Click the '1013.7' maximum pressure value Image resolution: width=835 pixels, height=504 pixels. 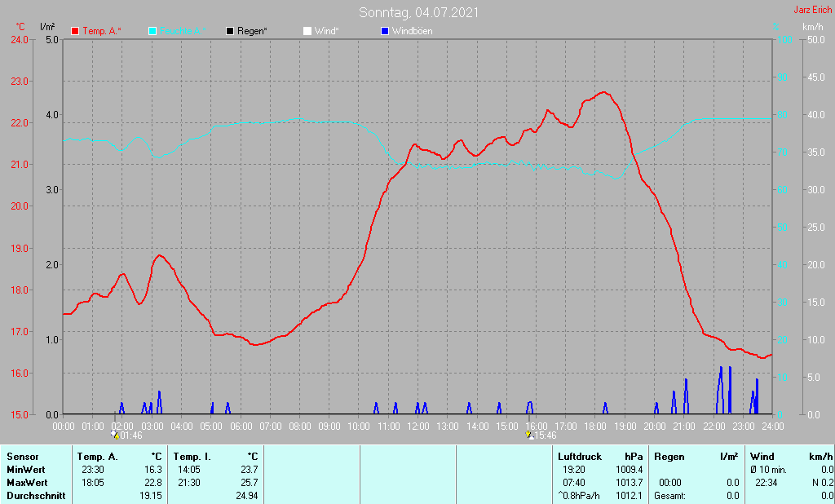click(629, 483)
